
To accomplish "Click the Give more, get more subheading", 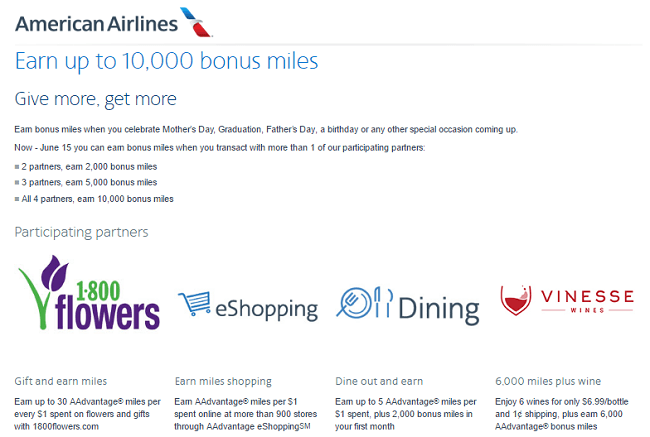I will click(96, 99).
